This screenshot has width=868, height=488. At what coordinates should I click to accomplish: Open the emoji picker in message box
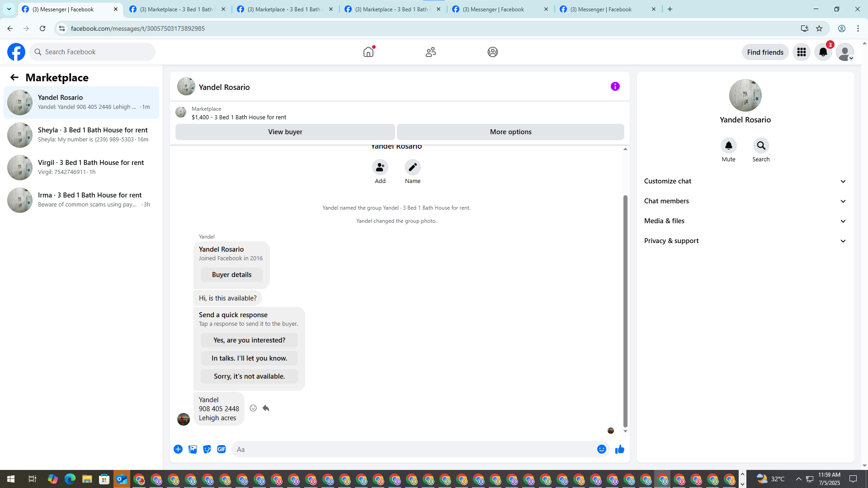[x=601, y=449]
